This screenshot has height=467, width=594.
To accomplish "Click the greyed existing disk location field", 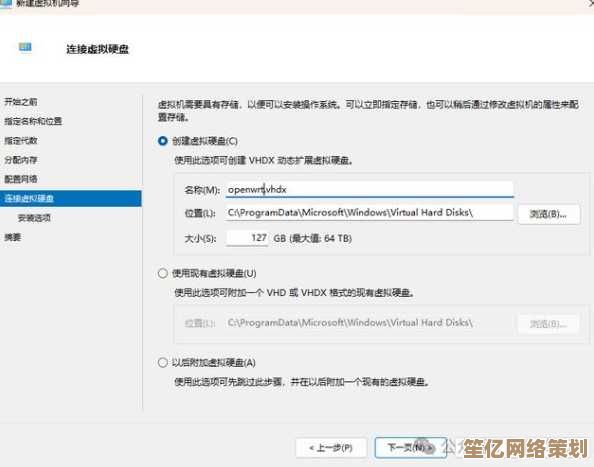I will [369, 323].
